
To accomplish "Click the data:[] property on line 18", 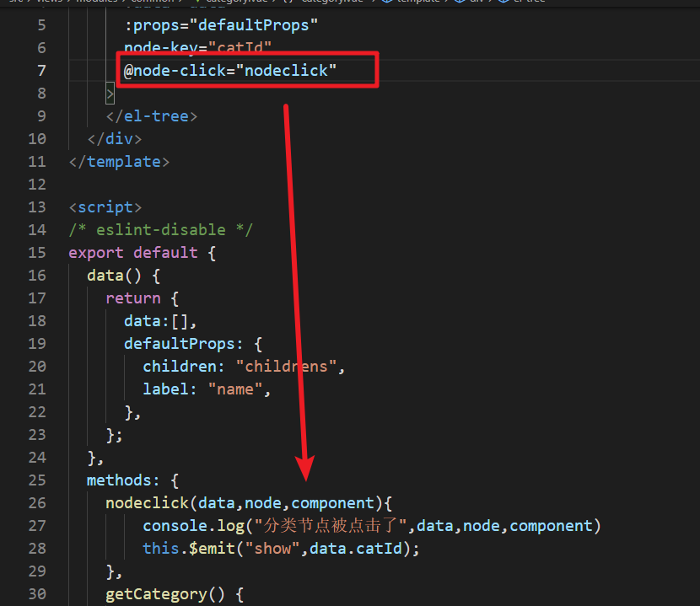I will 160,321.
